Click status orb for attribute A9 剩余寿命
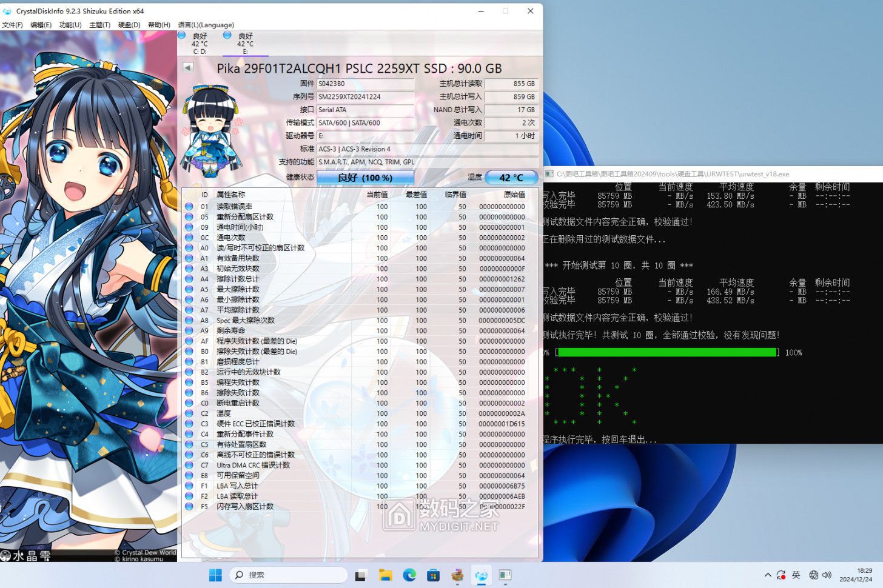Image resolution: width=883 pixels, height=588 pixels. tap(189, 330)
